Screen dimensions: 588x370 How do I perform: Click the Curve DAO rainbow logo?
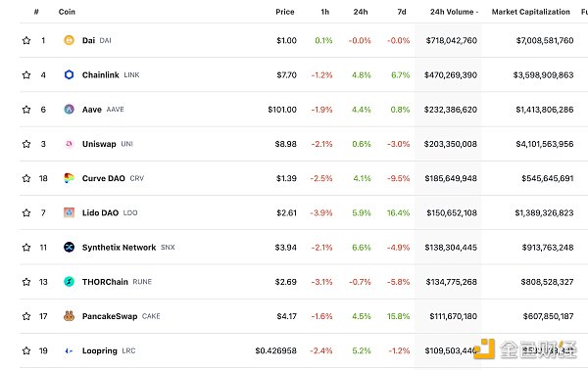coord(69,178)
